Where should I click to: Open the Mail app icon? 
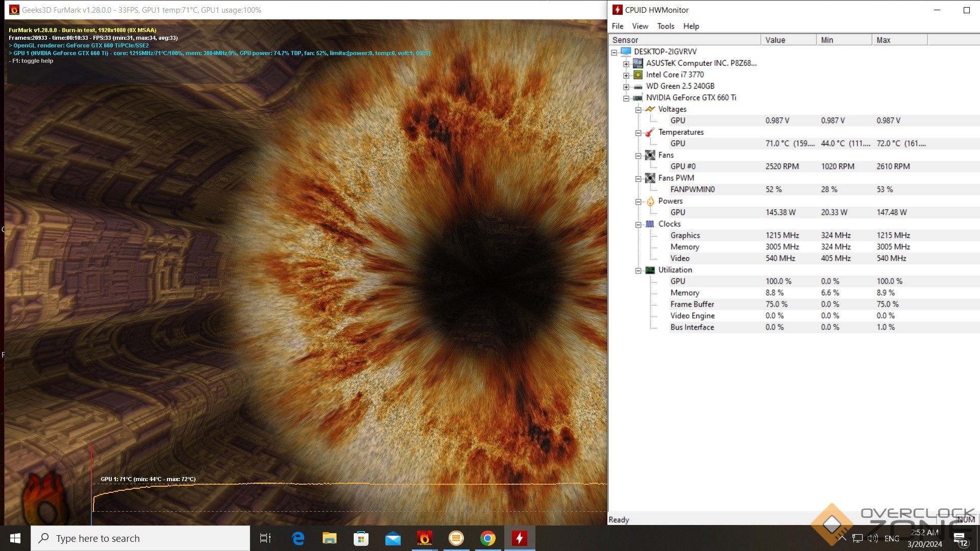click(393, 538)
